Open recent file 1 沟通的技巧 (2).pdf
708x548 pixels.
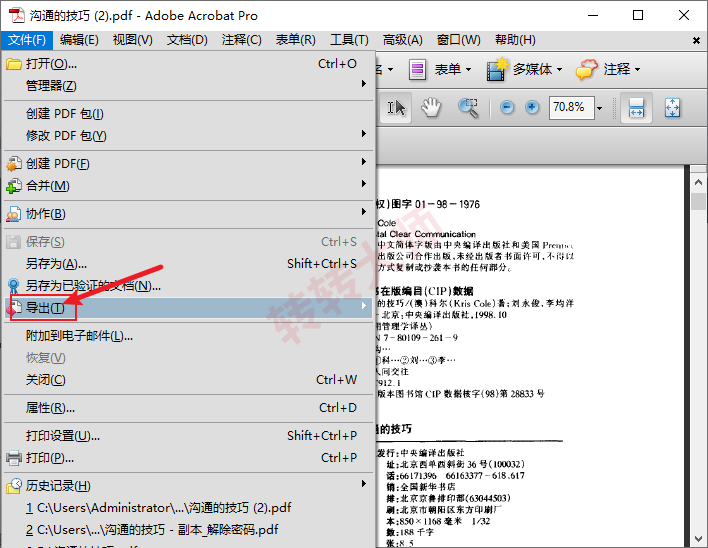tap(189, 508)
